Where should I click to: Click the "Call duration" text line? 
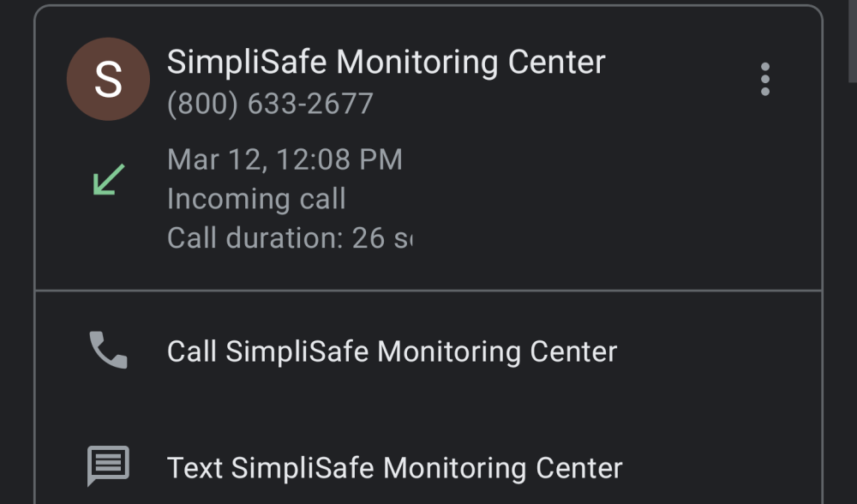[x=289, y=237]
